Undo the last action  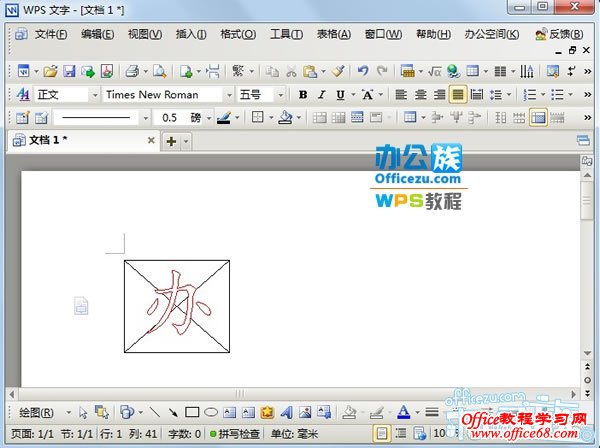[362, 71]
